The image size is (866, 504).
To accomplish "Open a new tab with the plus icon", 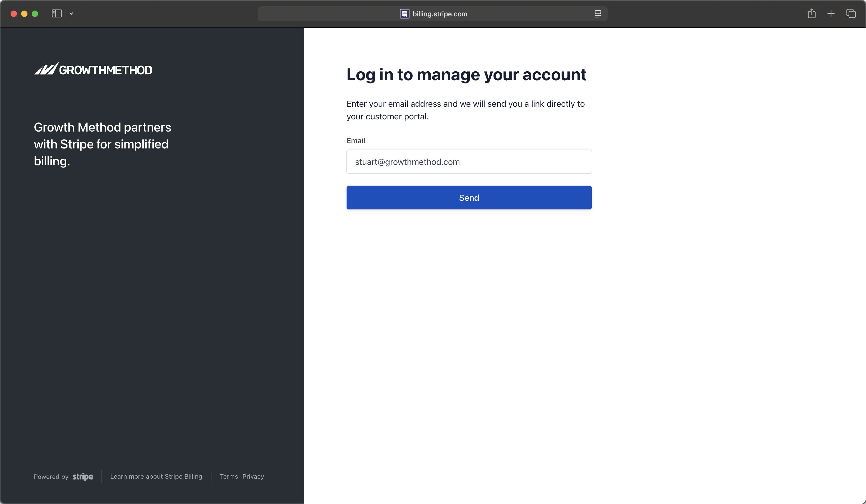I will pos(831,14).
